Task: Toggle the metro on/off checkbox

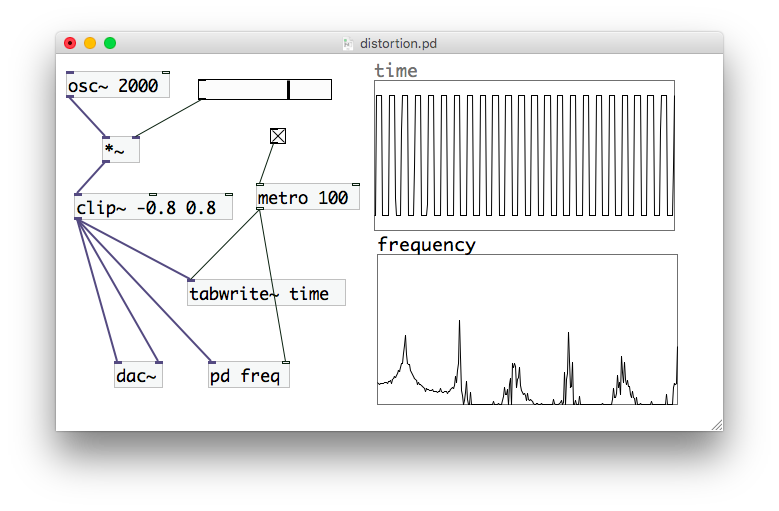Action: click(278, 136)
